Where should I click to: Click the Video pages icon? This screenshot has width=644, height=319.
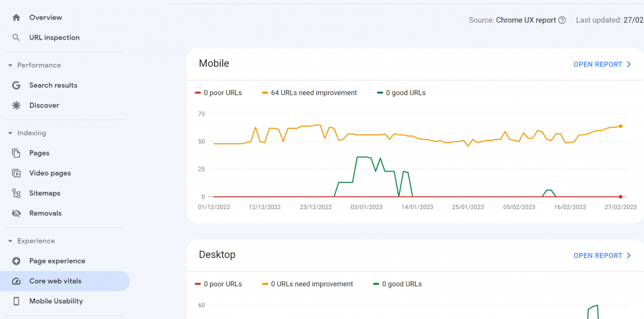tap(16, 174)
